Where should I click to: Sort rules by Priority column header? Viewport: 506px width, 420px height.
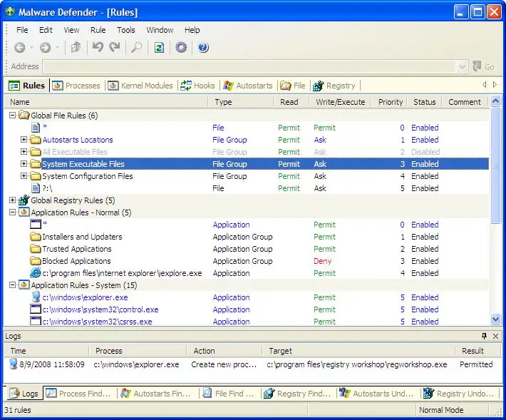[391, 102]
